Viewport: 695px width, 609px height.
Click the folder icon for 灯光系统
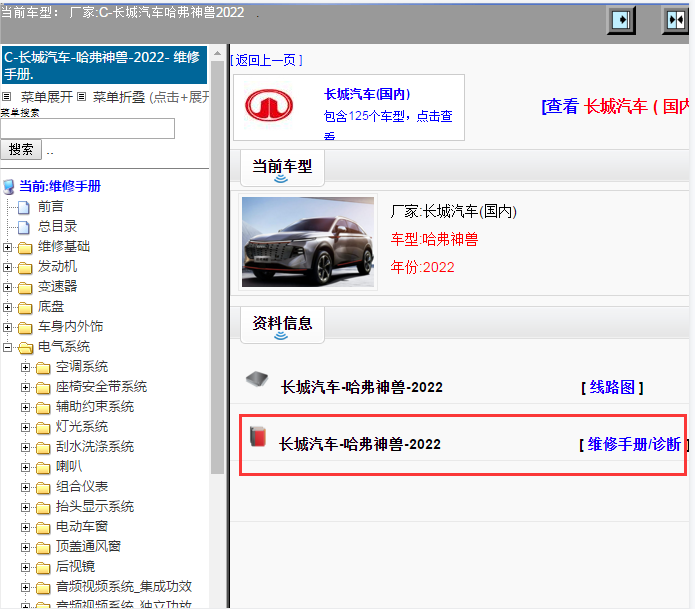43,427
